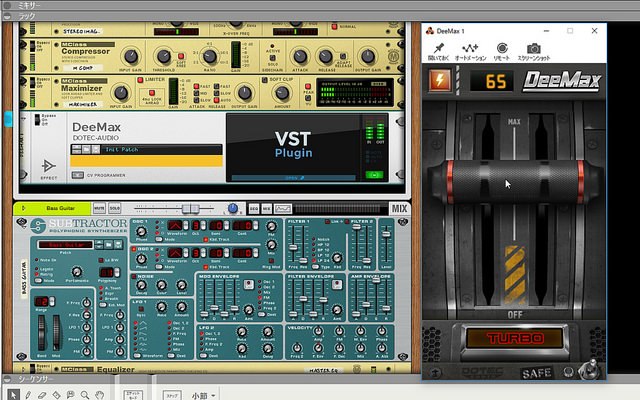Save patch using DeeMax rack device disk icon
640x400 pixels.
96,149
